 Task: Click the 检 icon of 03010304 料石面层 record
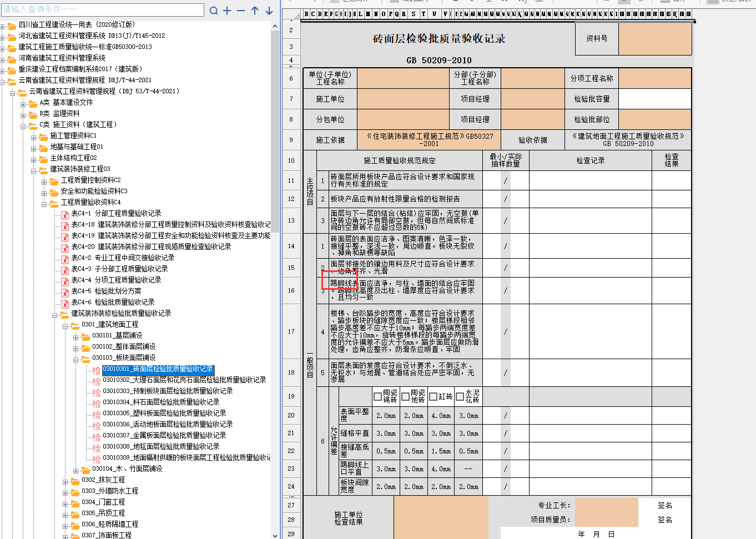coord(97,403)
